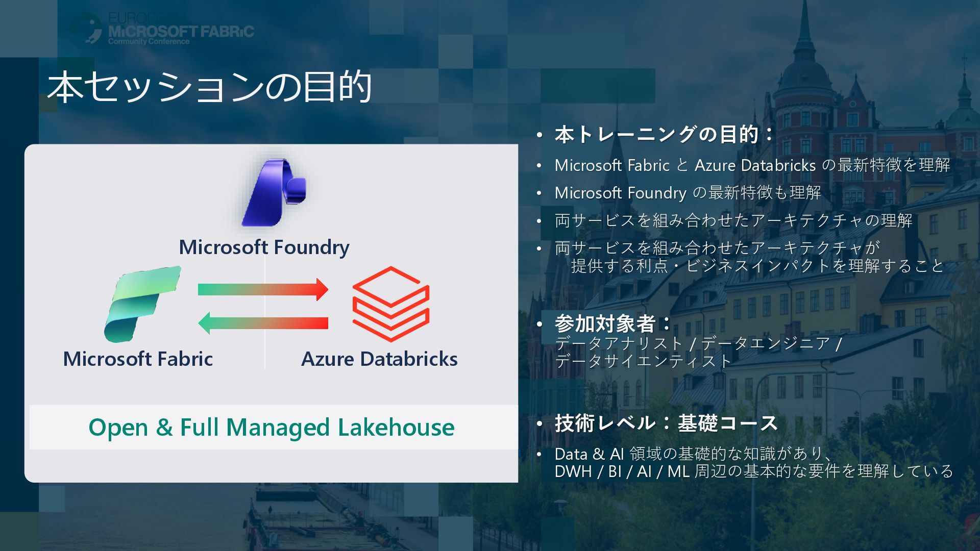
Task: Click the Microsoft Foundry purple logo icon
Action: (x=273, y=193)
